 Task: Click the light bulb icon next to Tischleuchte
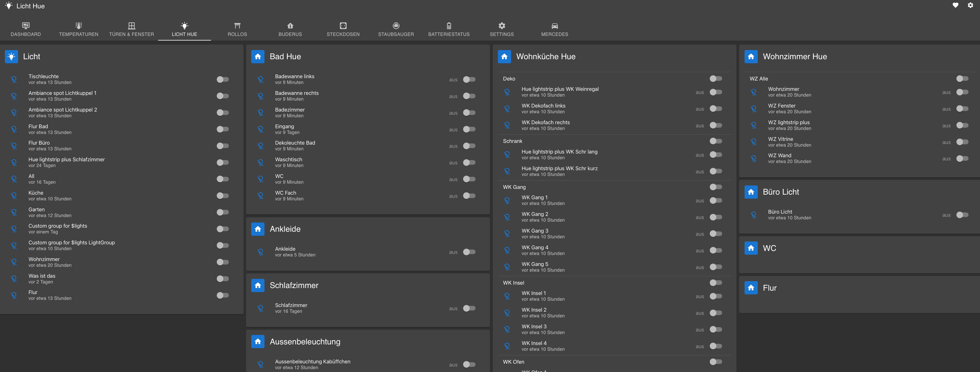[x=14, y=80]
